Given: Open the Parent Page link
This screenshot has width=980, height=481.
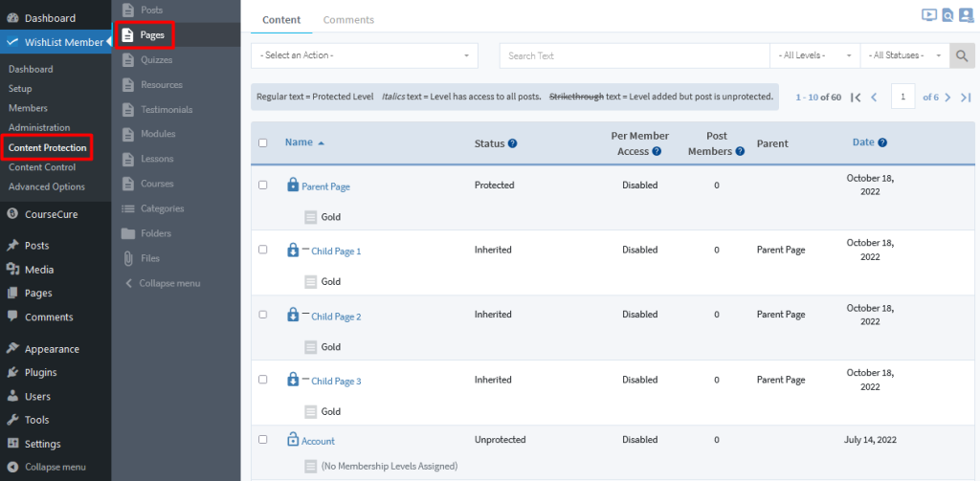Looking at the screenshot, I should click(x=325, y=186).
